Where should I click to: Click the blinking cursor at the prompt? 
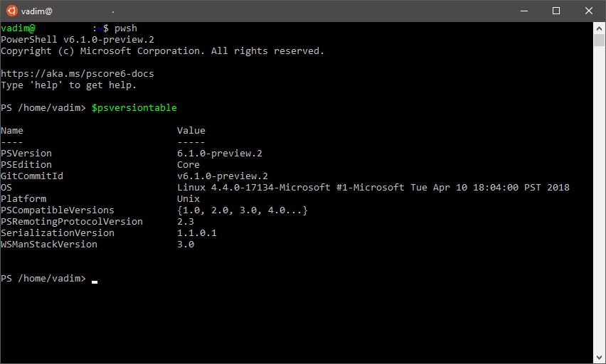tap(95, 282)
